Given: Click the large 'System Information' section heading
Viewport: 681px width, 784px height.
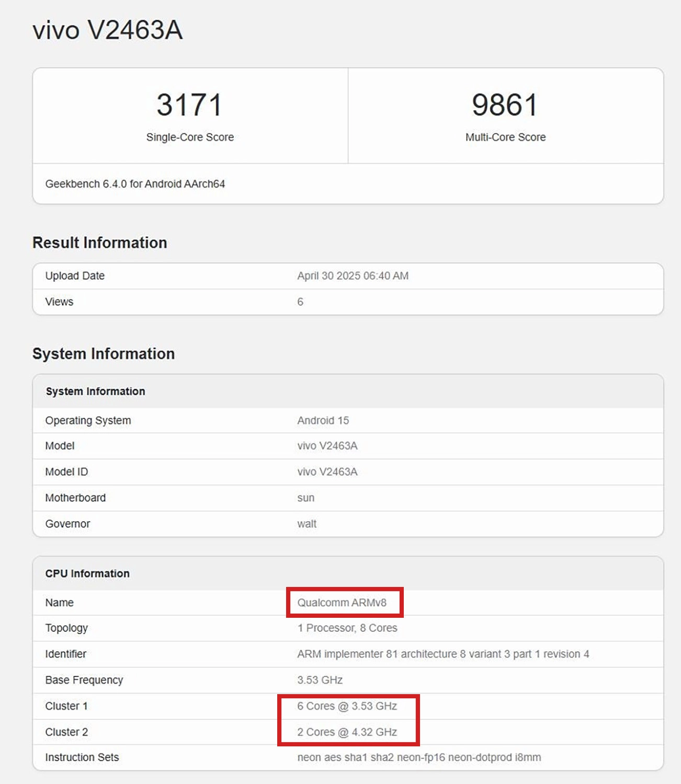Looking at the screenshot, I should coord(104,354).
